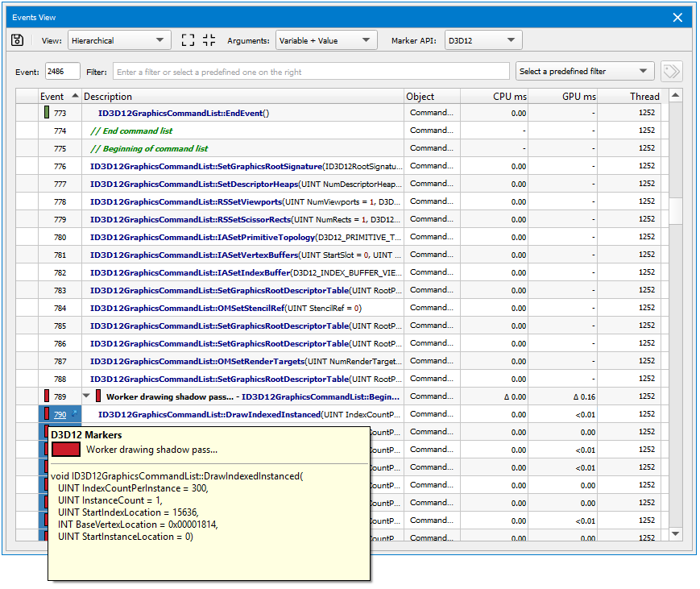Click the filter tag icon button
The width and height of the screenshot is (700, 589).
tap(671, 72)
